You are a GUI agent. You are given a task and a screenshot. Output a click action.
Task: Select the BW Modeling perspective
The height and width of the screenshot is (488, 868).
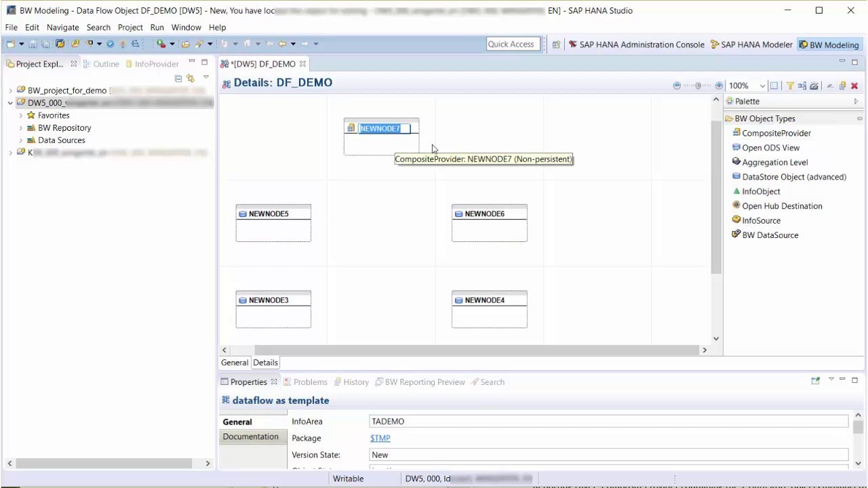[x=829, y=45]
